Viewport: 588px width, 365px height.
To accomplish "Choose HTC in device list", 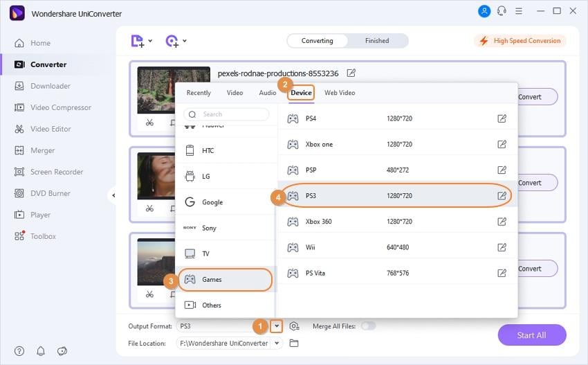I will pos(226,150).
